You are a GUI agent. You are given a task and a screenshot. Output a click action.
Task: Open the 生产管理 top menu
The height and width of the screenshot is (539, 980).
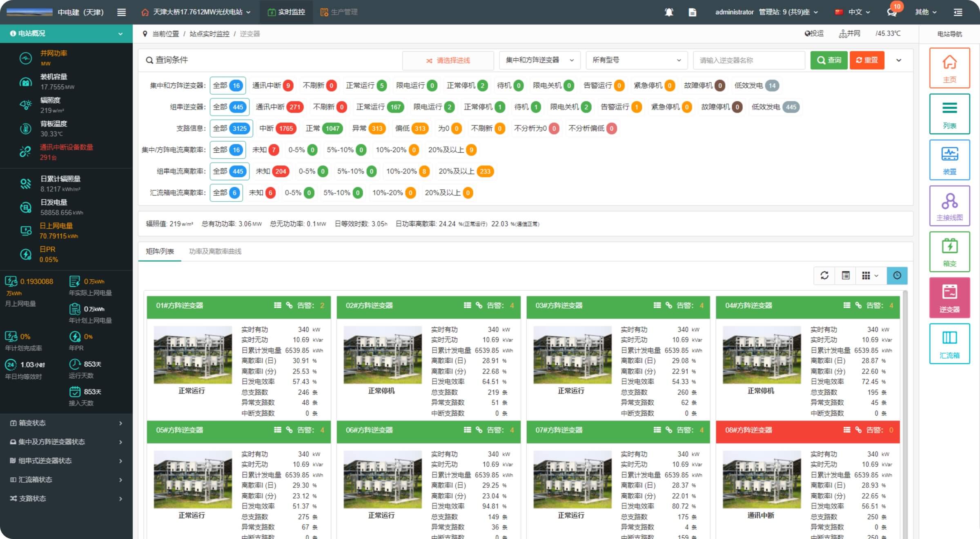click(x=339, y=12)
